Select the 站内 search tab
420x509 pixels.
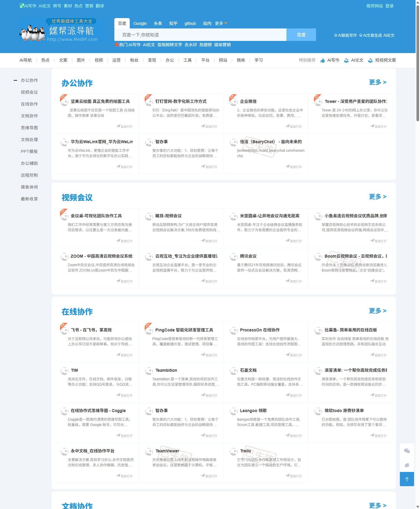(207, 23)
